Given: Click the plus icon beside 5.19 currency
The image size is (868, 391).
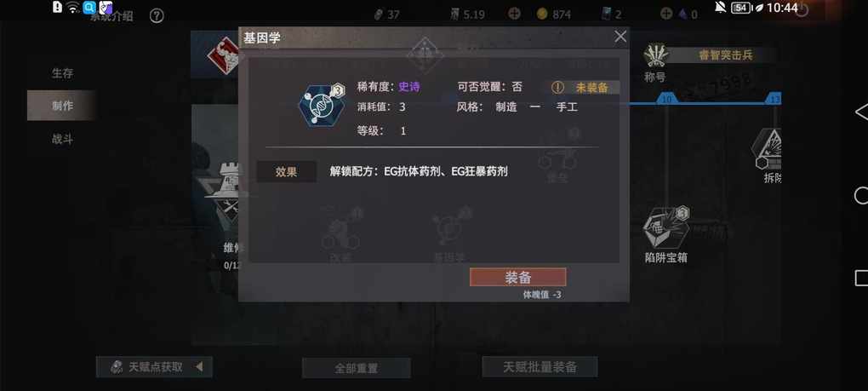Looking at the screenshot, I should pos(514,14).
